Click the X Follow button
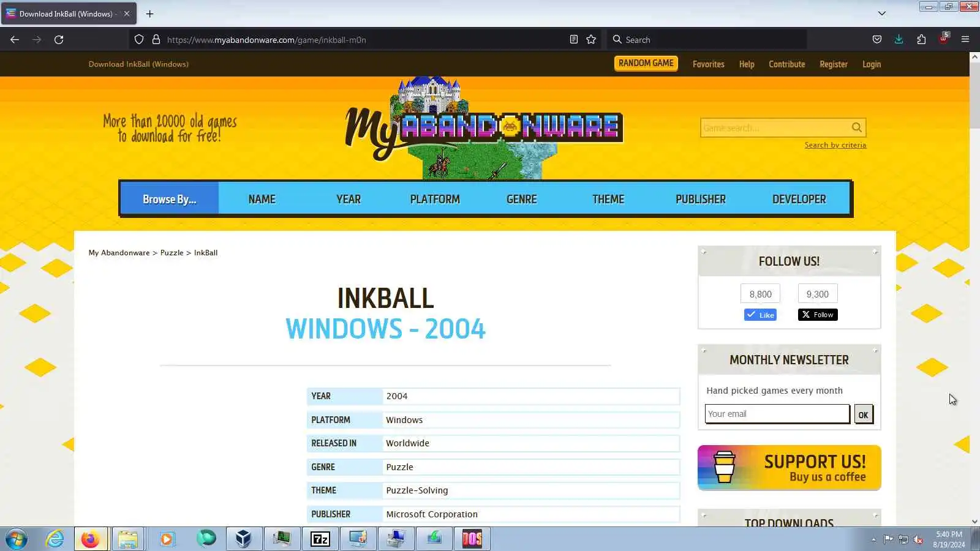The image size is (980, 551). [818, 315]
